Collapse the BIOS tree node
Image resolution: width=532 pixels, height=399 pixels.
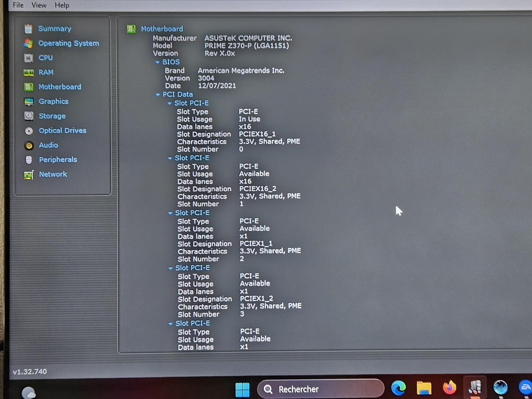tap(158, 62)
